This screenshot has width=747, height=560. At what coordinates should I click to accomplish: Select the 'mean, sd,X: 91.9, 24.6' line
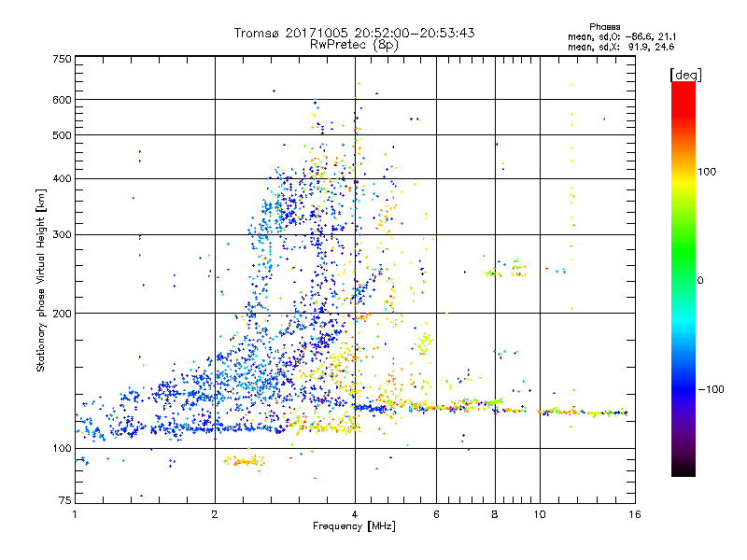[621, 47]
